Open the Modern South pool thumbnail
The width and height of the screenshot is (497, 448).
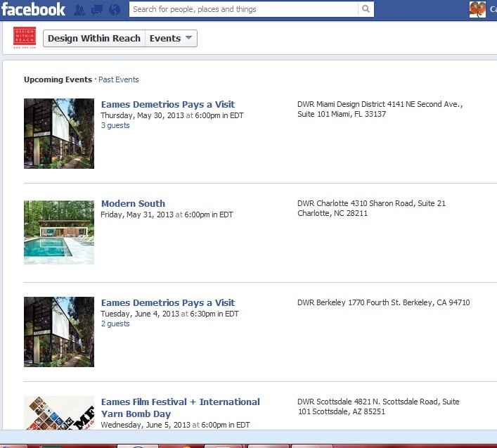(x=59, y=232)
